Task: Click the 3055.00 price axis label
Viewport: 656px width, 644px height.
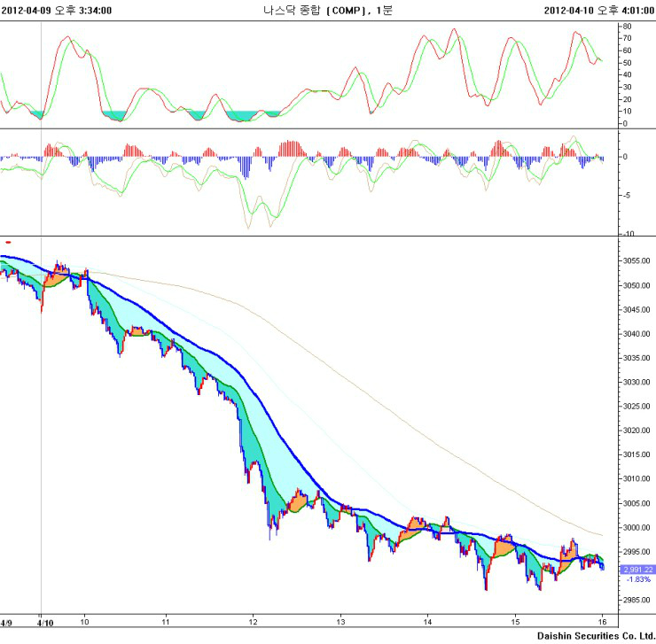Action: coord(637,261)
